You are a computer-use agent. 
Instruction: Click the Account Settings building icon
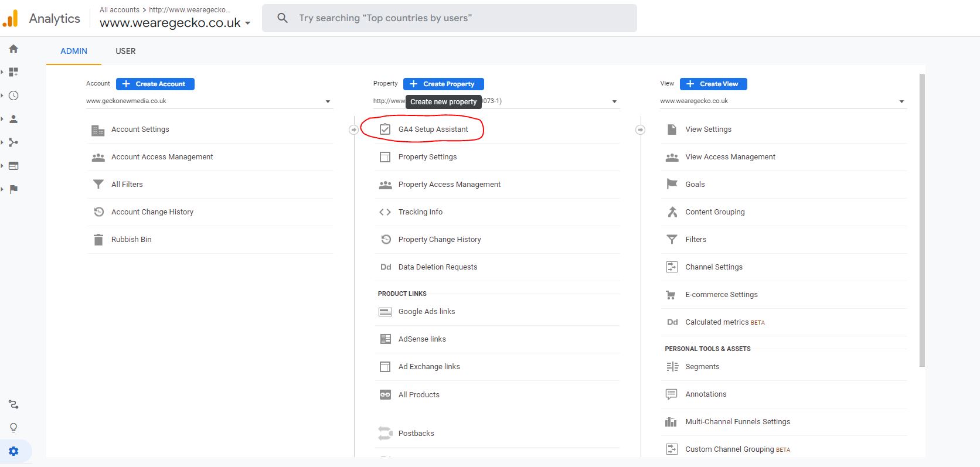click(98, 130)
